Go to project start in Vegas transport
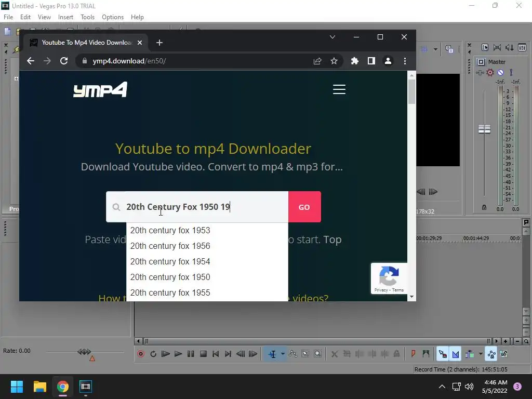Image resolution: width=532 pixels, height=399 pixels. tap(216, 354)
